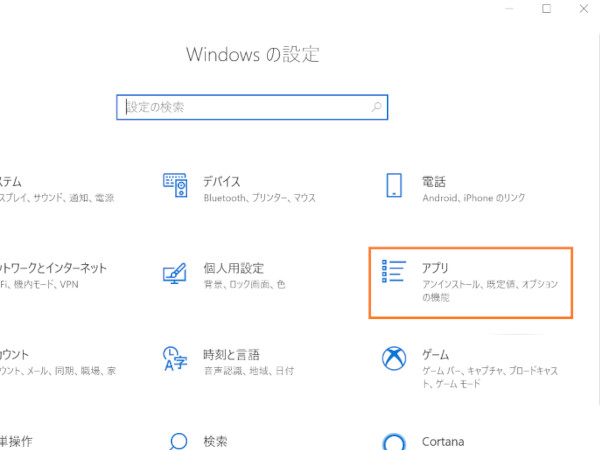Click the Android、iPhone のリンク description
The height and width of the screenshot is (450, 600).
pyautogui.click(x=474, y=198)
